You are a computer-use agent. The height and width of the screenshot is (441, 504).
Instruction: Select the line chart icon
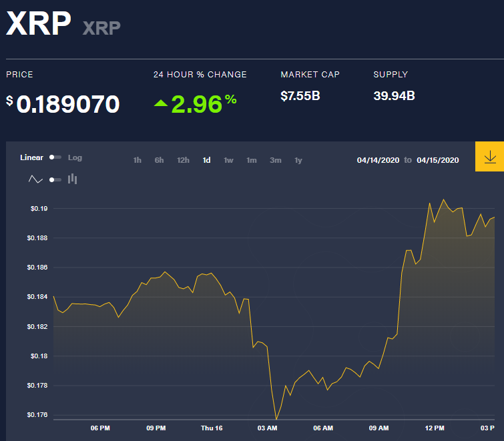(35, 179)
